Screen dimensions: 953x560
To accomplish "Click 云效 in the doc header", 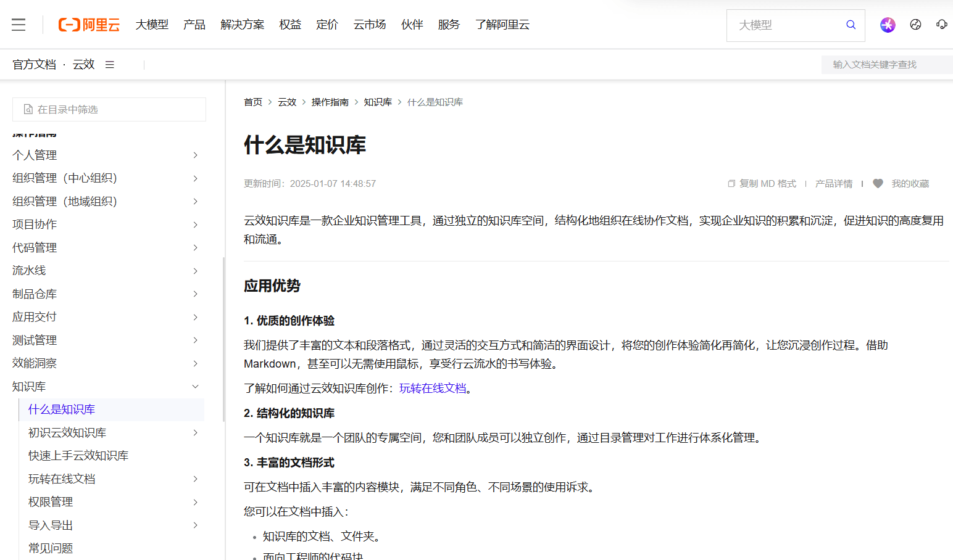I will [84, 65].
